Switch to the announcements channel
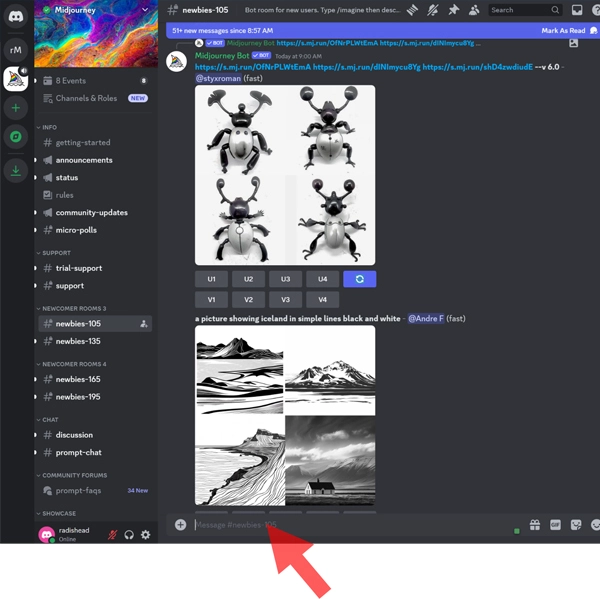Screen dimensions: 600x599 click(84, 160)
